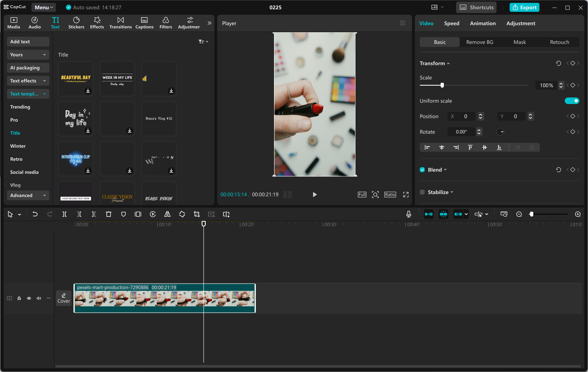The height and width of the screenshot is (372, 588).
Task: Expand the Text effects category in the sidebar
Action: coord(28,81)
